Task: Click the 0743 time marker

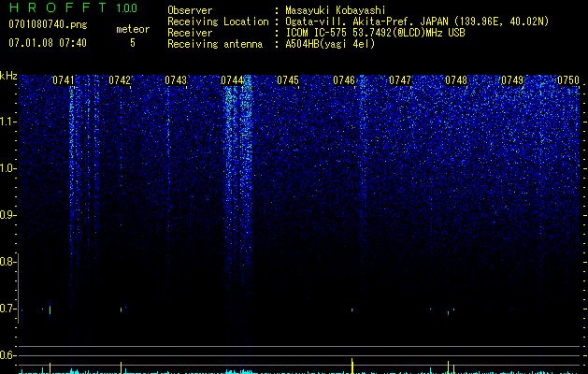Action: coord(176,80)
